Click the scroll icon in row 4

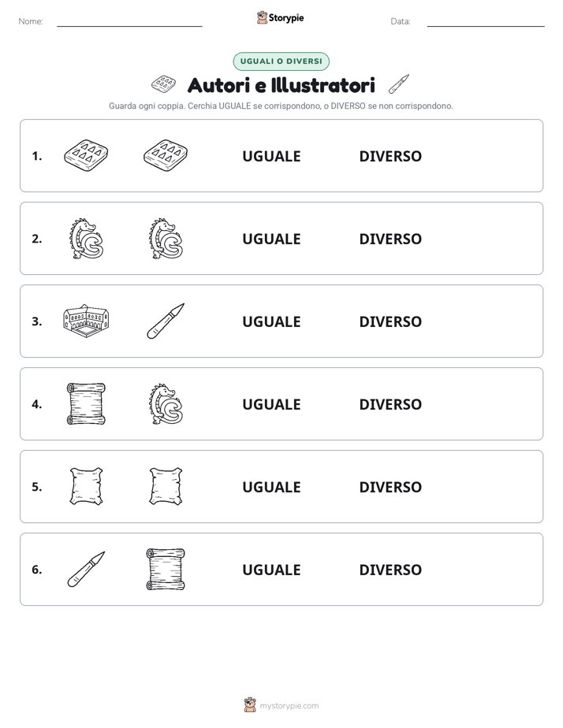[86, 403]
